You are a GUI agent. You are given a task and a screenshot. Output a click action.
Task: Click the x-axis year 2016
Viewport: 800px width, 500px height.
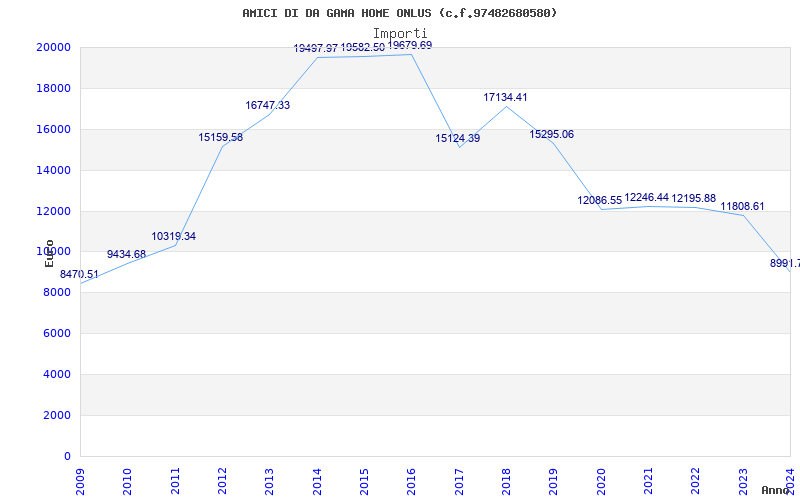tap(412, 481)
